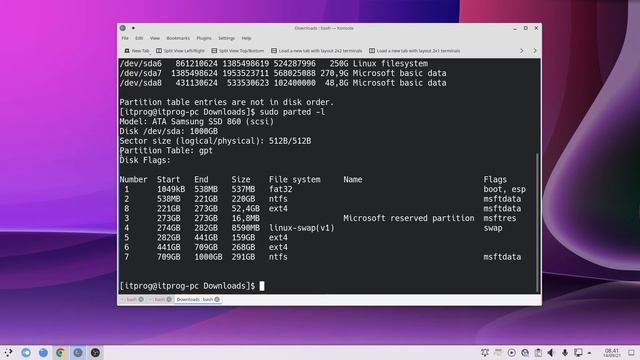This screenshot has height=360, width=640.
Task: Click Split View Left/Right
Action: pos(180,51)
